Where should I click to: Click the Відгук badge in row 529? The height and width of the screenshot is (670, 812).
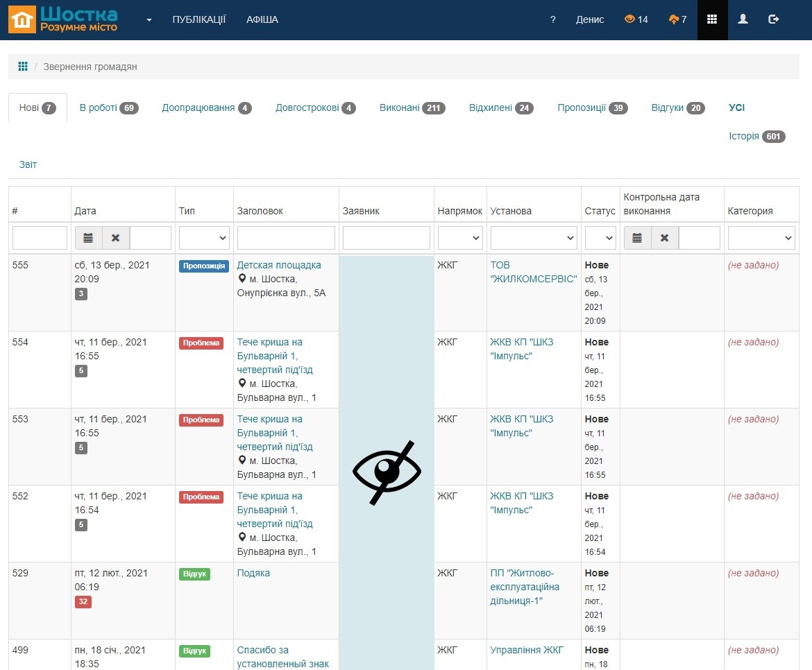tap(195, 574)
